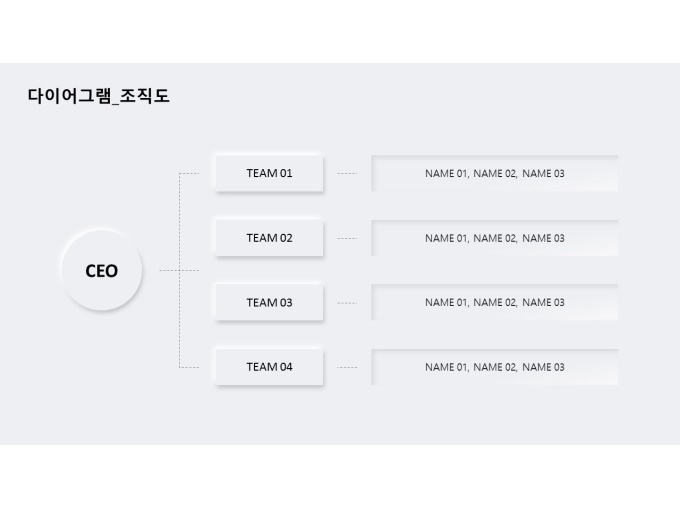Click the TEAM 01 names field
680x510 pixels.
coord(495,173)
